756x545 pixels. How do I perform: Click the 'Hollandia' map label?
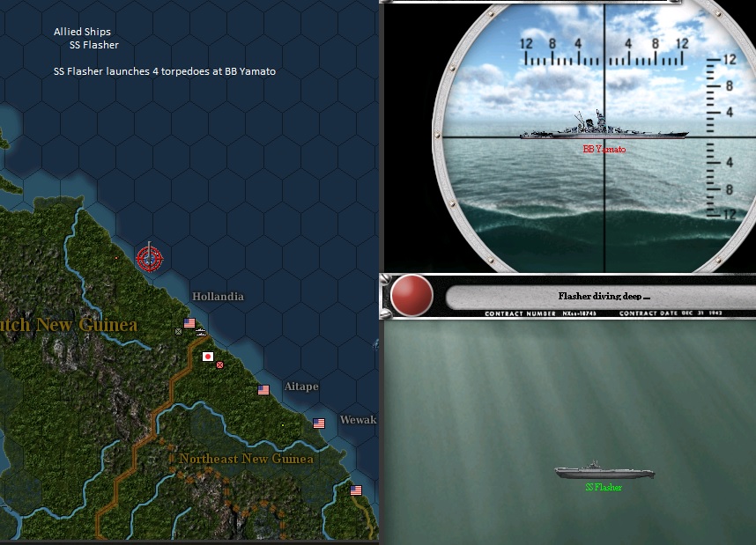coord(218,297)
